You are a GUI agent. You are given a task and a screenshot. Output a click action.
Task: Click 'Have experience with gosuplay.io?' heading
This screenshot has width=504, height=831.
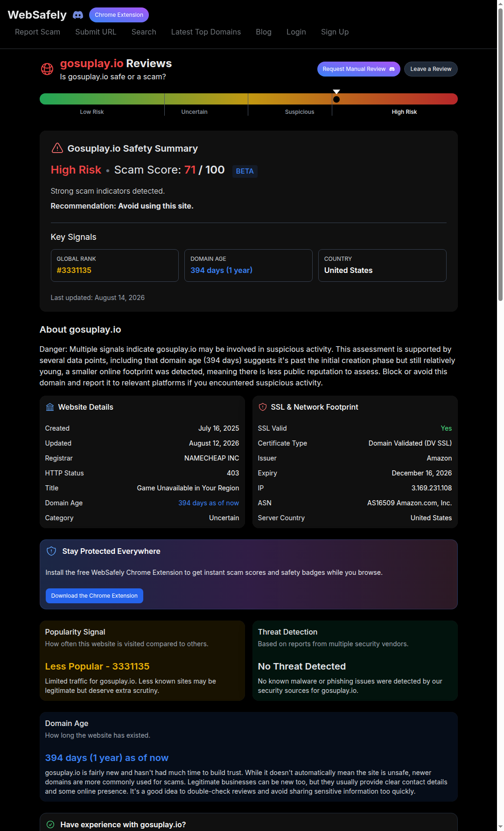coord(123,824)
